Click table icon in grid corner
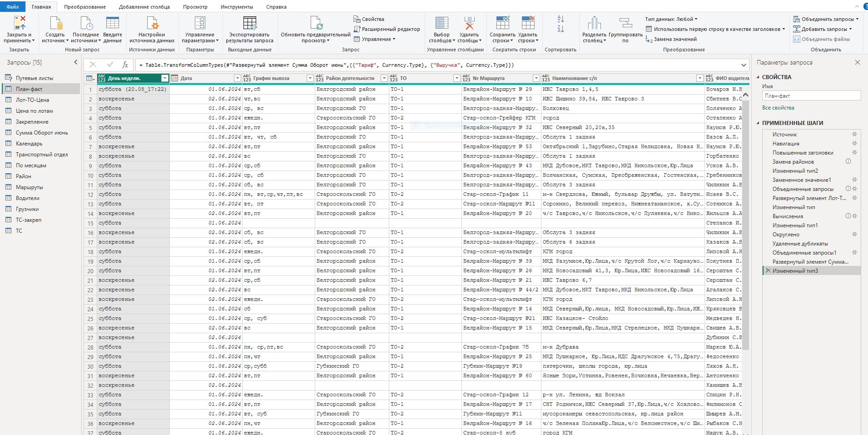Image resolution: width=868 pixels, height=435 pixels. [x=90, y=78]
